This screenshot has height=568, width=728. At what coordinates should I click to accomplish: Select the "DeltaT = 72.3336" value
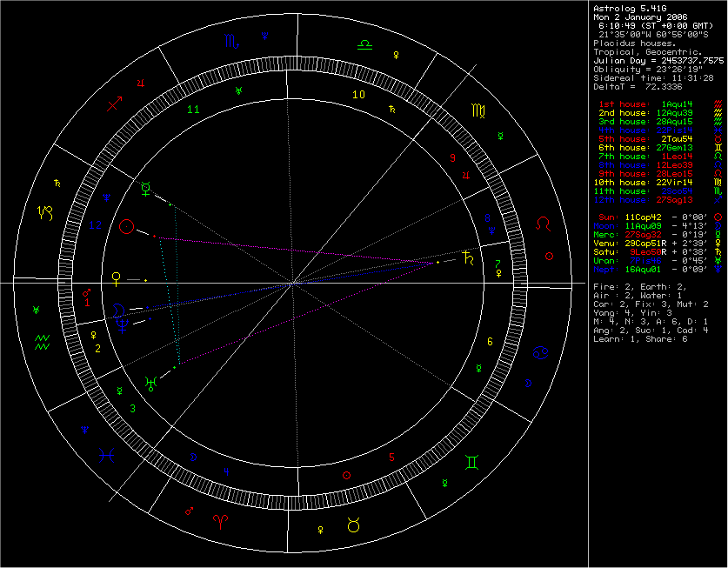point(638,87)
